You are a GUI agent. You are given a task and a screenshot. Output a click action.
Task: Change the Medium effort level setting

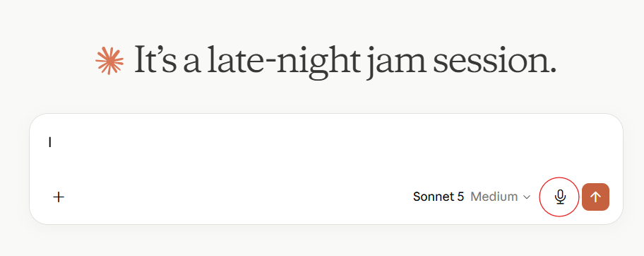click(500, 197)
